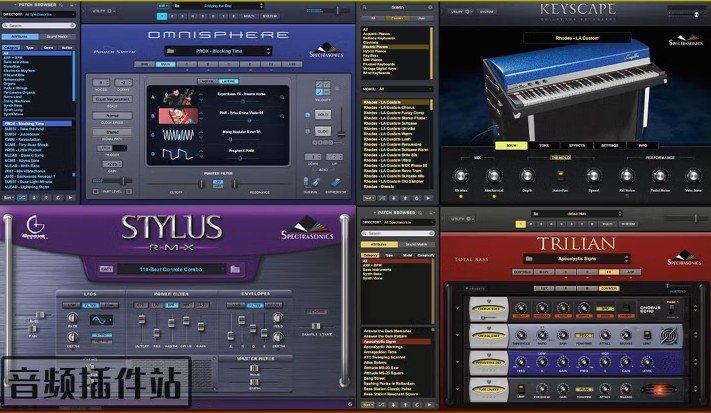
Task: Open the Shared signal path dropdown in Omnisphere
Action: [x=112, y=132]
